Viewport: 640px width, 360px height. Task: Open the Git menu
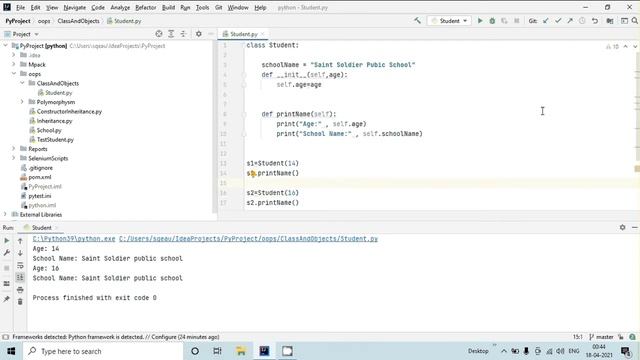[x=219, y=7]
